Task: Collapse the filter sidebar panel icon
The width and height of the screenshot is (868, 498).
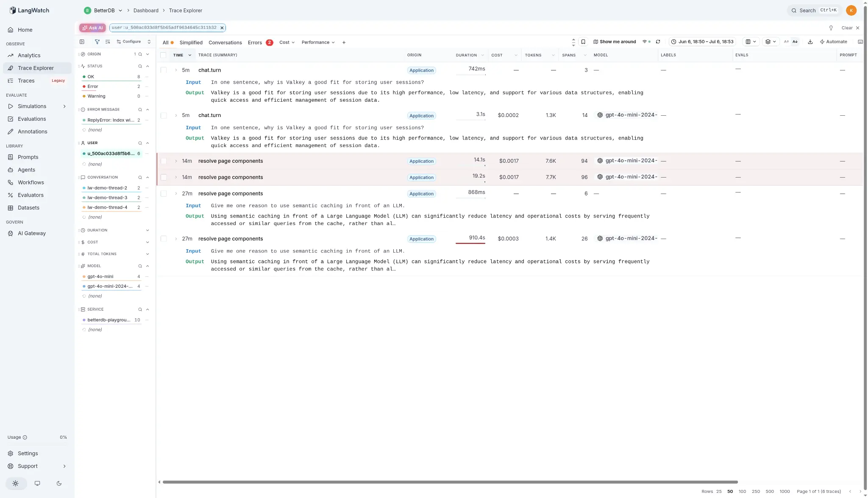Action: click(x=82, y=42)
